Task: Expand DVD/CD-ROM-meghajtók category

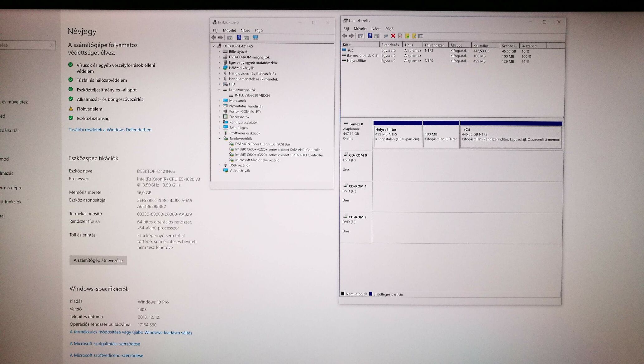Action: pos(219,57)
